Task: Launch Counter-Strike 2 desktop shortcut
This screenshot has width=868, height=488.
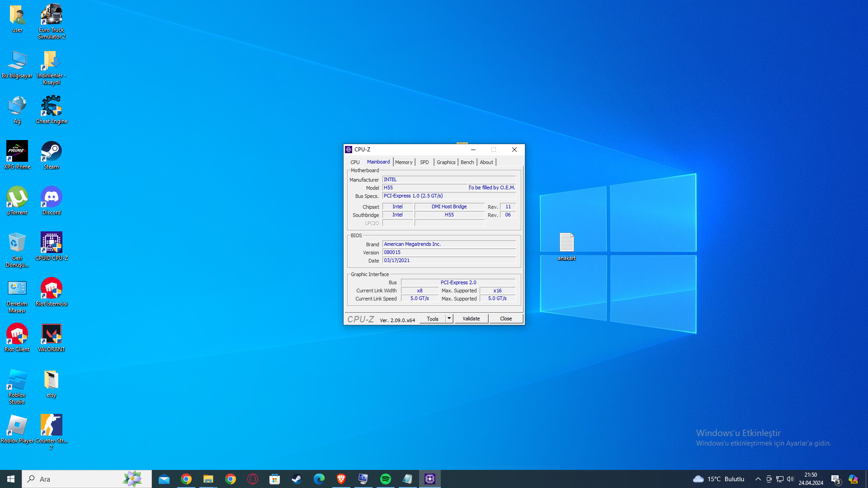Action: coord(51,432)
